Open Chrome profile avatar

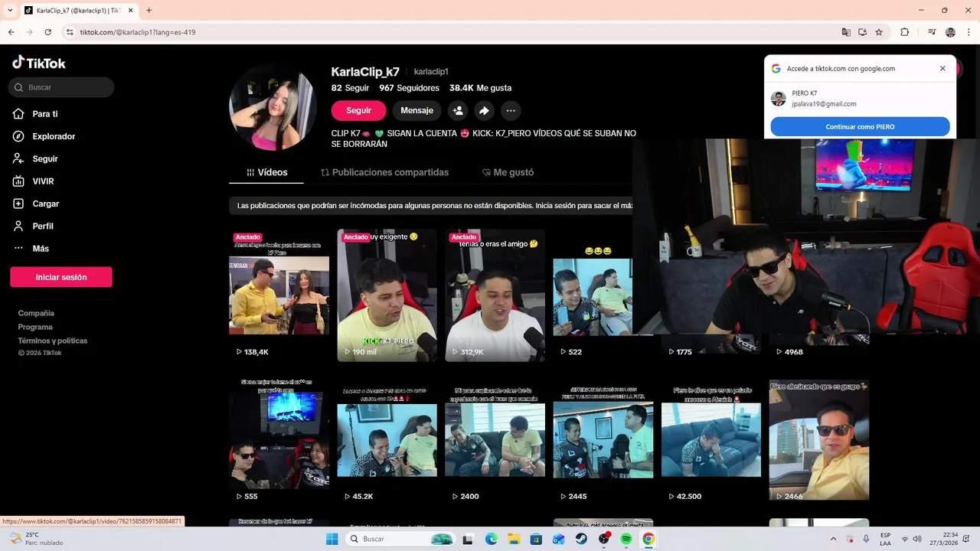tap(950, 32)
